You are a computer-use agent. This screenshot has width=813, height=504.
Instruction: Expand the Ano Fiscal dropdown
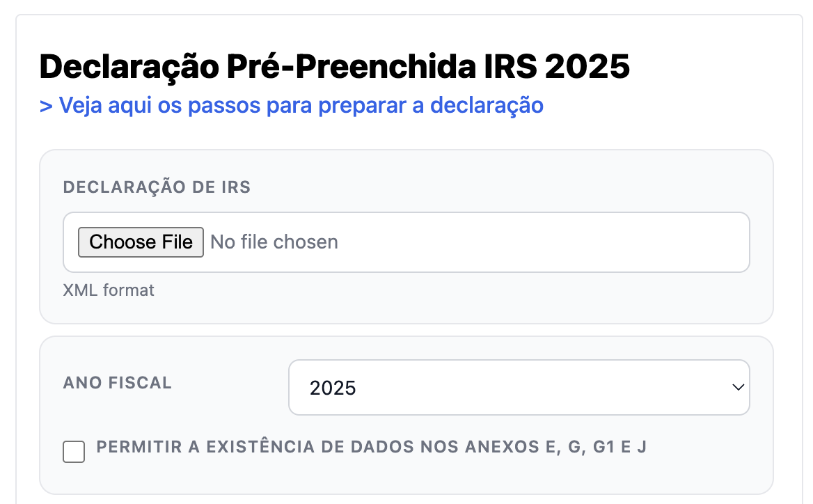519,387
